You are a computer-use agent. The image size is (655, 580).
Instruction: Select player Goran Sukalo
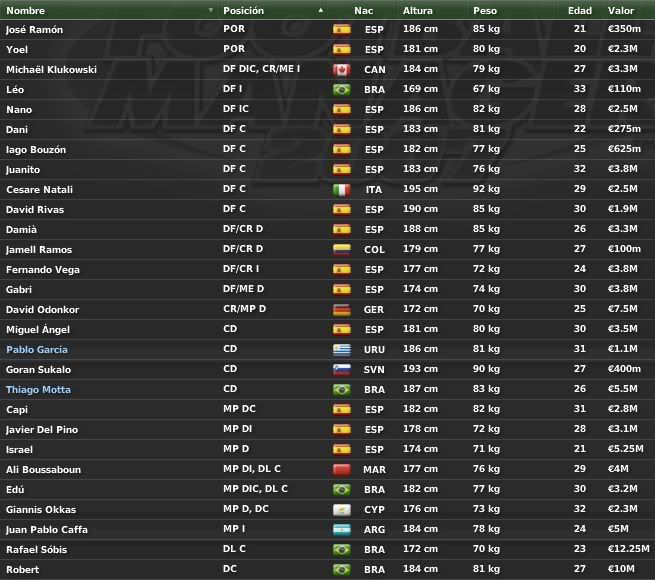38,369
